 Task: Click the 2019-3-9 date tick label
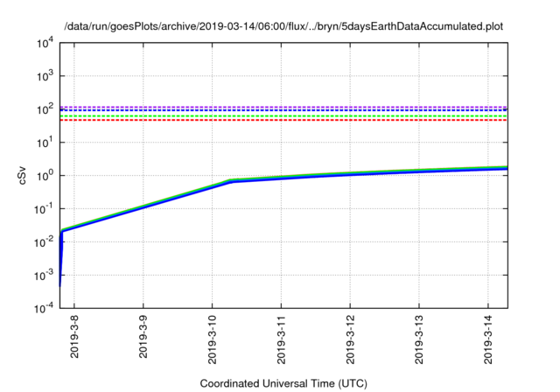click(143, 336)
